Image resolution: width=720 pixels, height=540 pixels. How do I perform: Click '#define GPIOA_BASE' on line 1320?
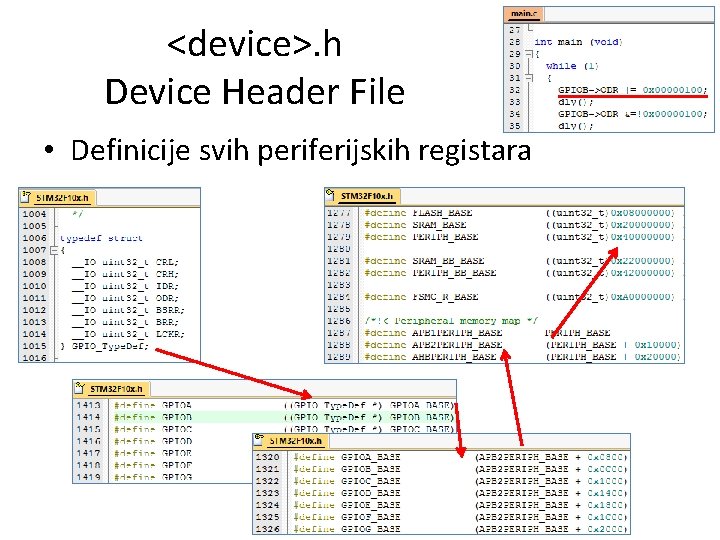(x=347, y=457)
